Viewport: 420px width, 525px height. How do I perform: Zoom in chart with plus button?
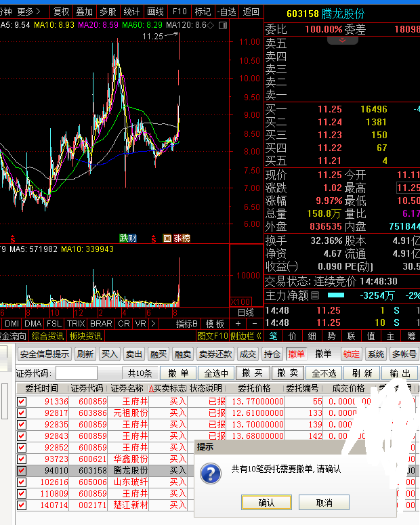238,324
